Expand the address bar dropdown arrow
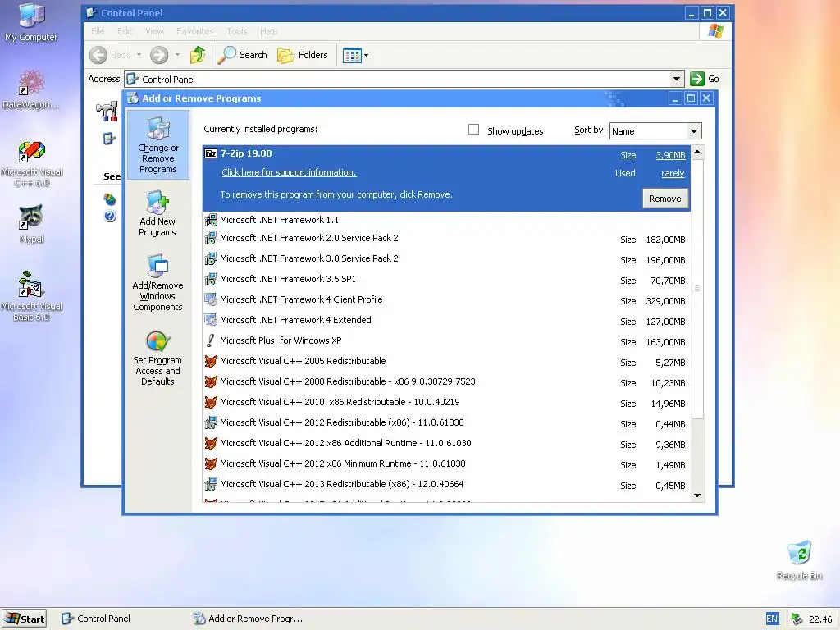This screenshot has height=630, width=840. pyautogui.click(x=677, y=79)
